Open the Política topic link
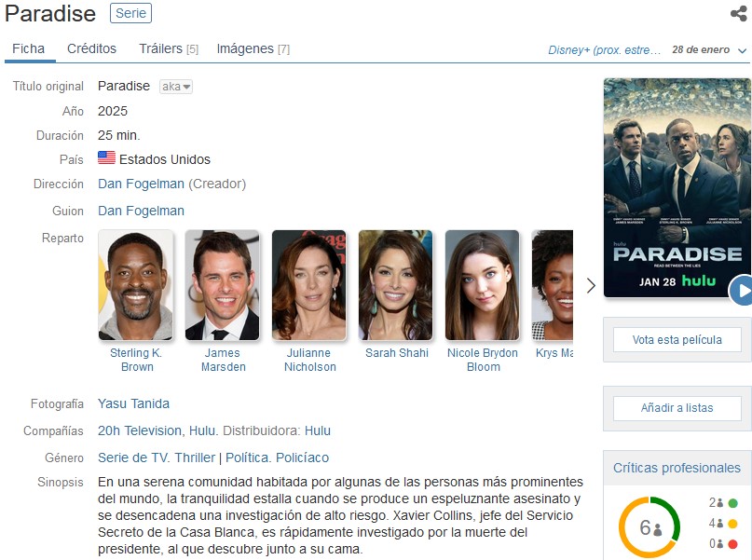 (x=248, y=458)
